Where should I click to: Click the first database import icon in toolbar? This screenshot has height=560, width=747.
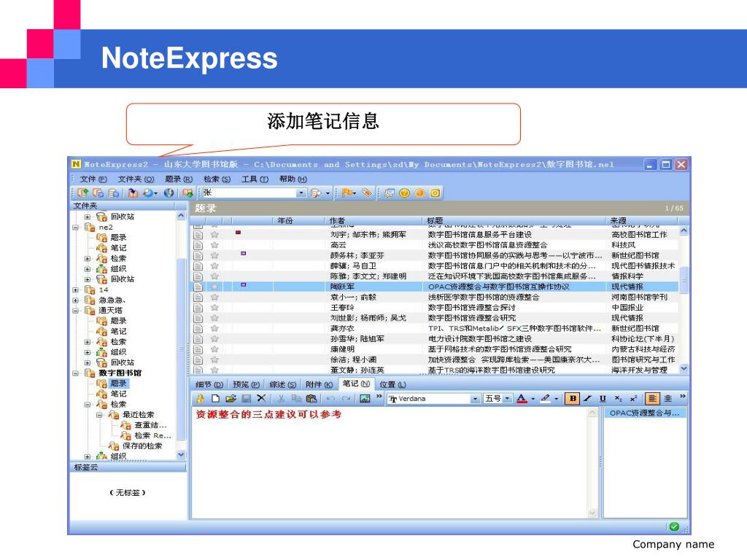click(83, 192)
